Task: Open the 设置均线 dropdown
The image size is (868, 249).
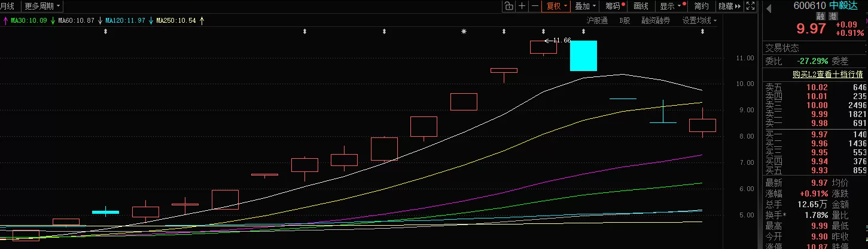Action: [x=699, y=20]
